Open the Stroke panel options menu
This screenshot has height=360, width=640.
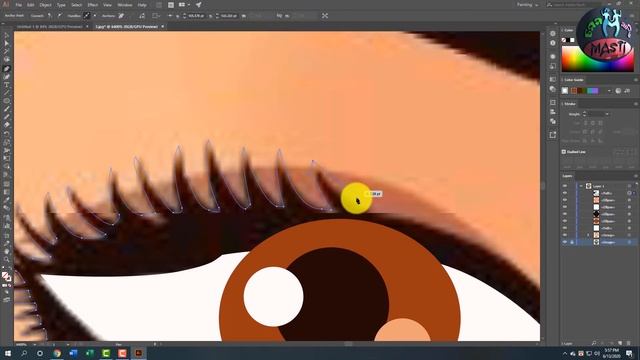pos(636,104)
